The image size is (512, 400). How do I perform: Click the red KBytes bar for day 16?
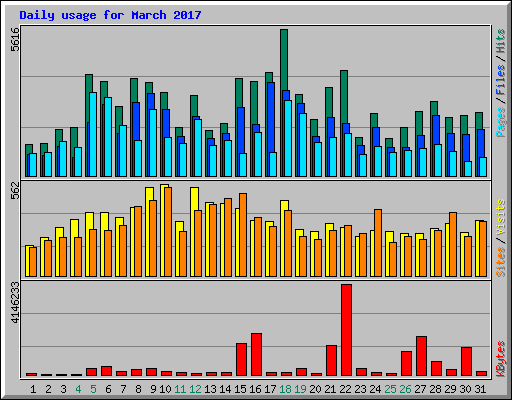tap(256, 355)
